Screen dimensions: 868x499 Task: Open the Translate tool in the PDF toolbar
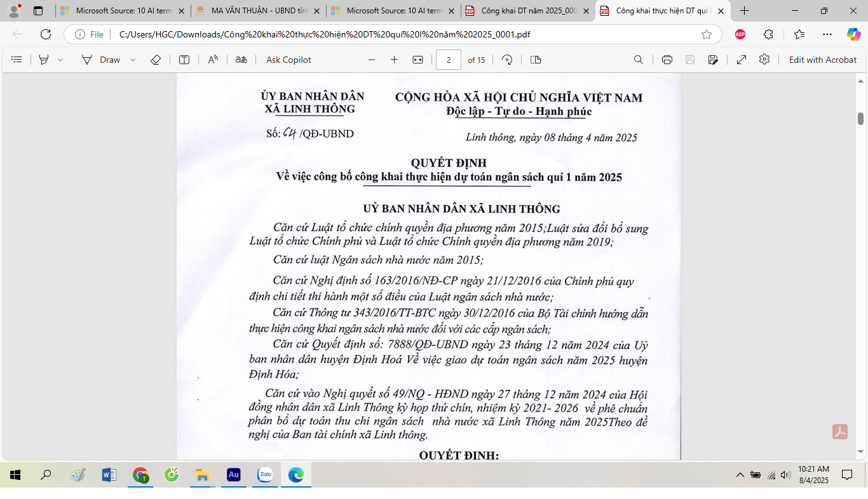tap(241, 60)
